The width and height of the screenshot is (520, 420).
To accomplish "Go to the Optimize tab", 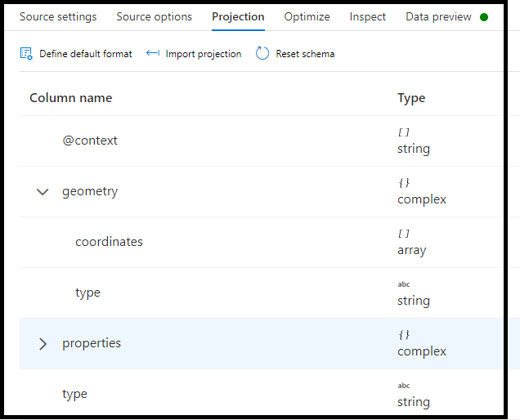I will click(x=307, y=17).
